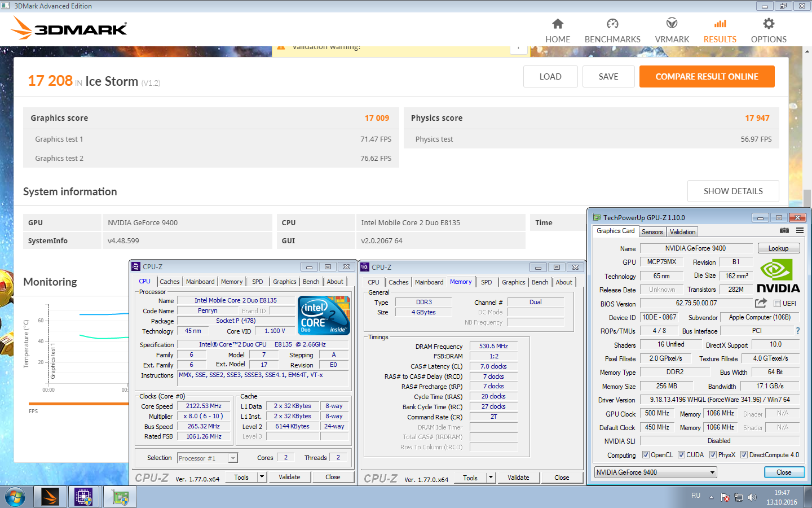Image resolution: width=812 pixels, height=508 pixels.
Task: Switch to Validation tab in GPU-Z
Action: click(x=682, y=232)
